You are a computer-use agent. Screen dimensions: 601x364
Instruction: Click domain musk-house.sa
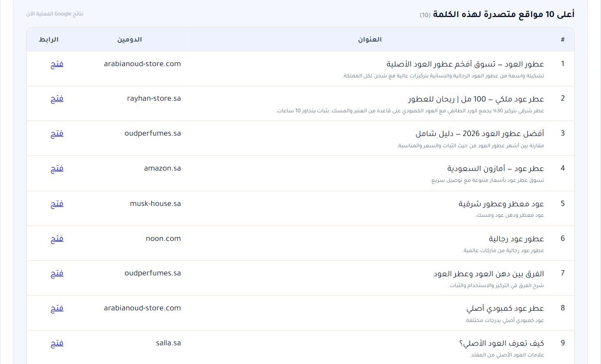pyautogui.click(x=155, y=204)
